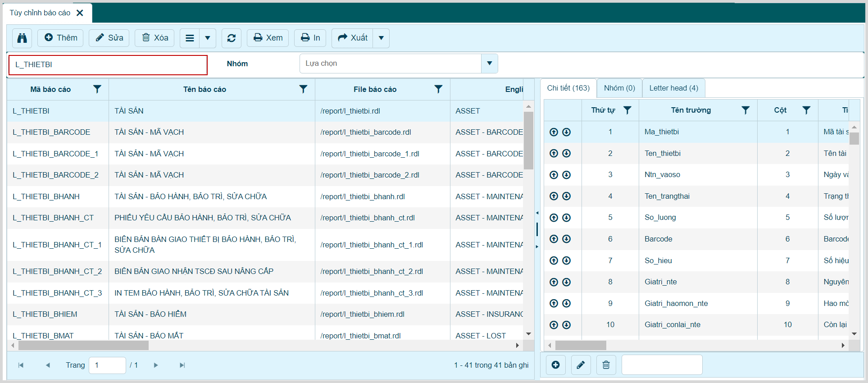
Task: Move So_hieu row down
Action: click(567, 260)
